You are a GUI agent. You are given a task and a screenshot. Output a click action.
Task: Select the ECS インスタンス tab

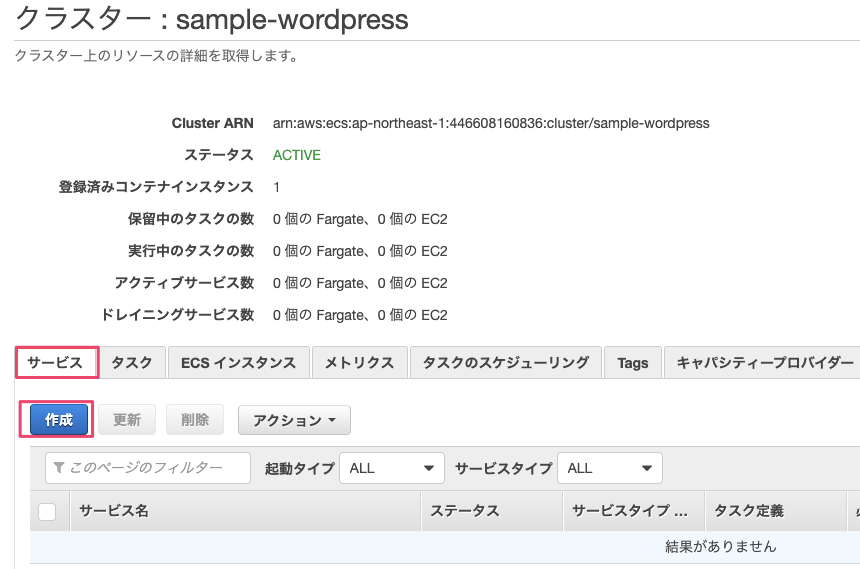(x=238, y=363)
